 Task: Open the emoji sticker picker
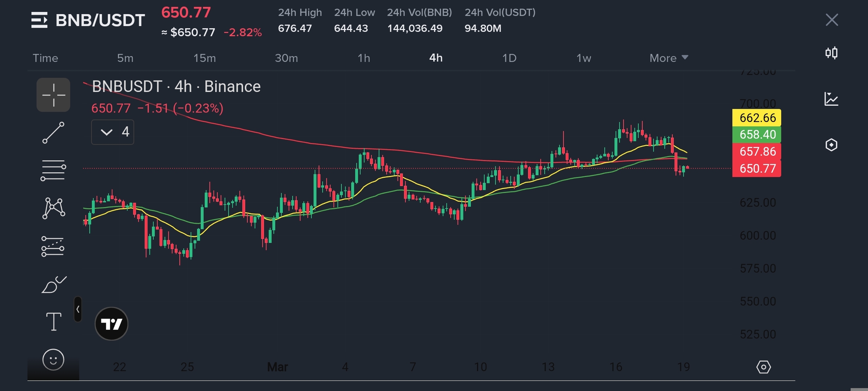tap(53, 360)
